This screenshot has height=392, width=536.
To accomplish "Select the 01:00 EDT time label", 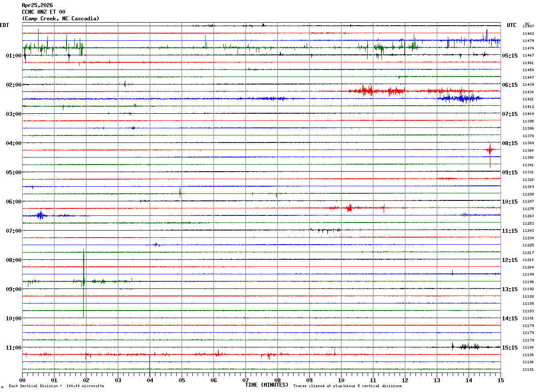I will click(x=14, y=56).
